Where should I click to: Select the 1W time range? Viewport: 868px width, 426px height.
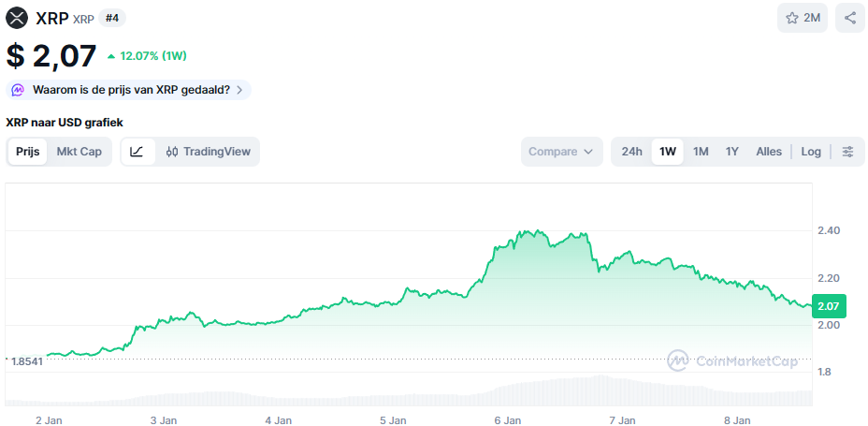coord(668,152)
